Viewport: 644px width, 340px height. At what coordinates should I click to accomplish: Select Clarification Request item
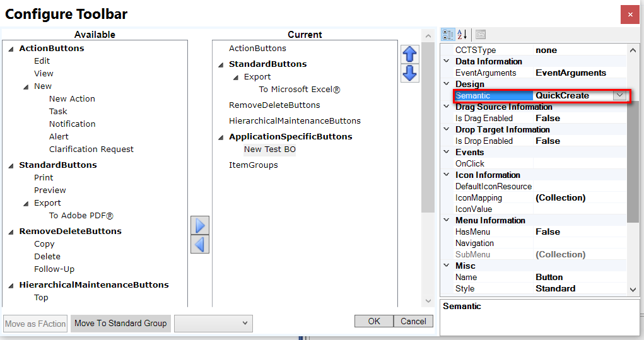pyautogui.click(x=91, y=149)
